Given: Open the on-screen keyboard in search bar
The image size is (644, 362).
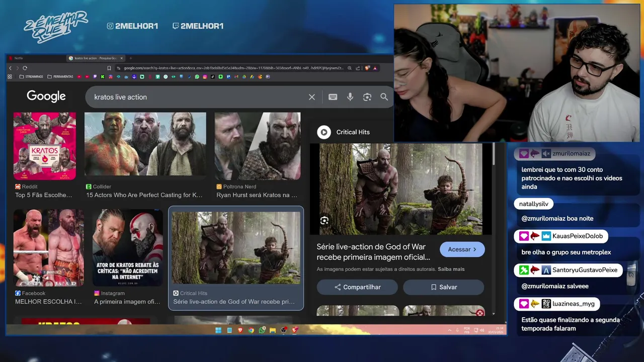Looking at the screenshot, I should coord(333,97).
